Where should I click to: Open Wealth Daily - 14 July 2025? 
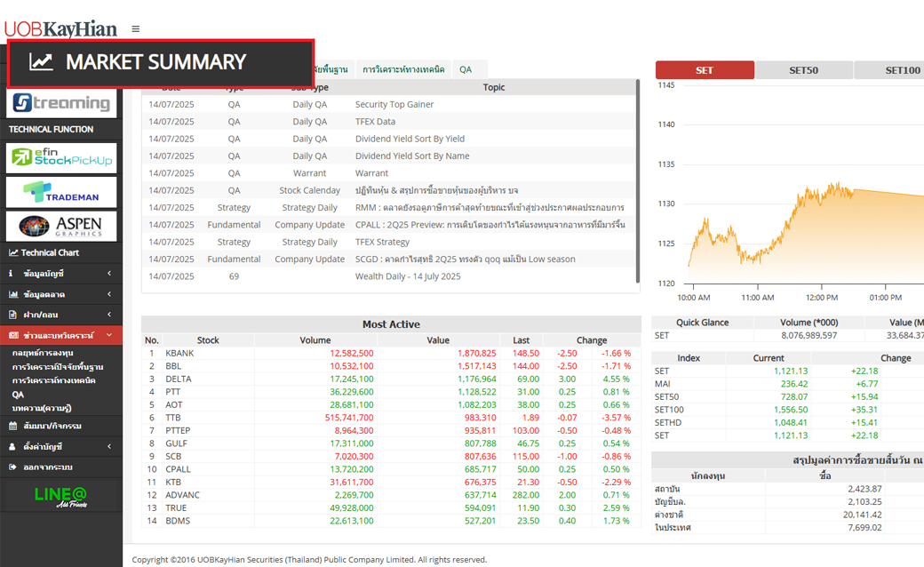(x=408, y=276)
